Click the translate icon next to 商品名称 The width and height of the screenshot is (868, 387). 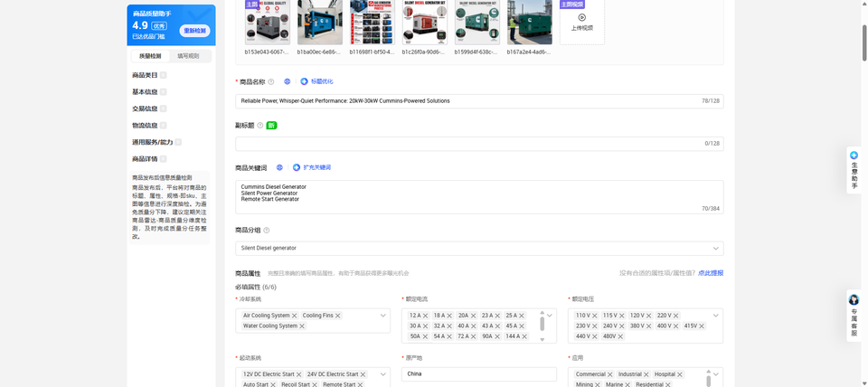288,82
